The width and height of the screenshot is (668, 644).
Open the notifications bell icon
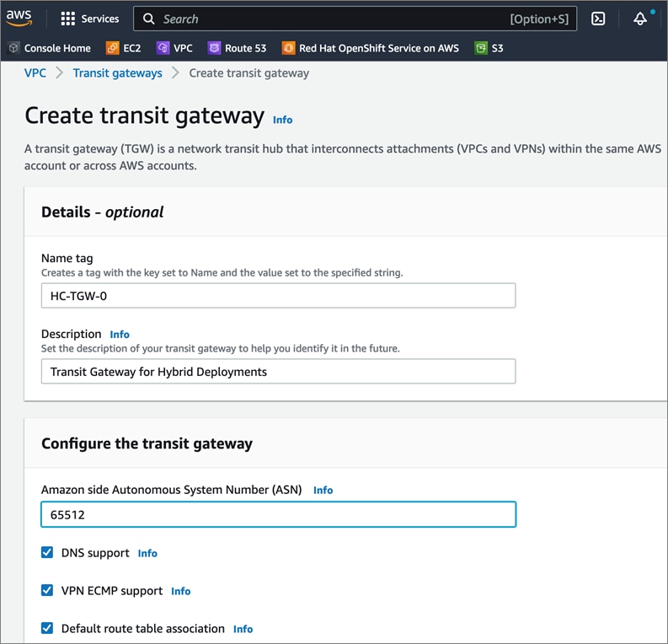(x=640, y=19)
